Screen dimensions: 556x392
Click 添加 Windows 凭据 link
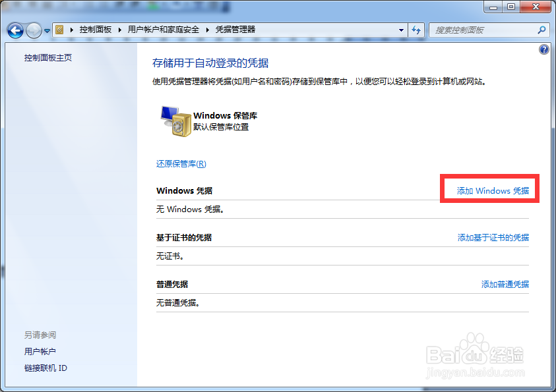coord(493,191)
